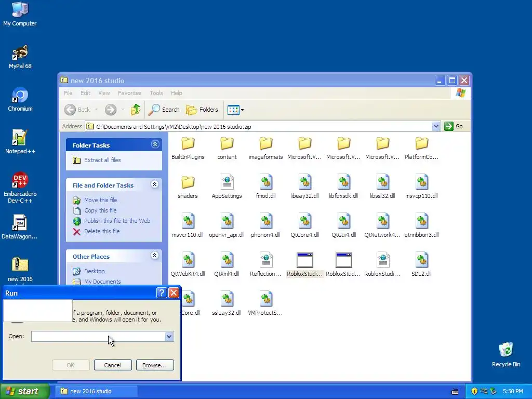Image resolution: width=532 pixels, height=399 pixels.
Task: Select libfbxsdk.dll file
Action: [344, 187]
